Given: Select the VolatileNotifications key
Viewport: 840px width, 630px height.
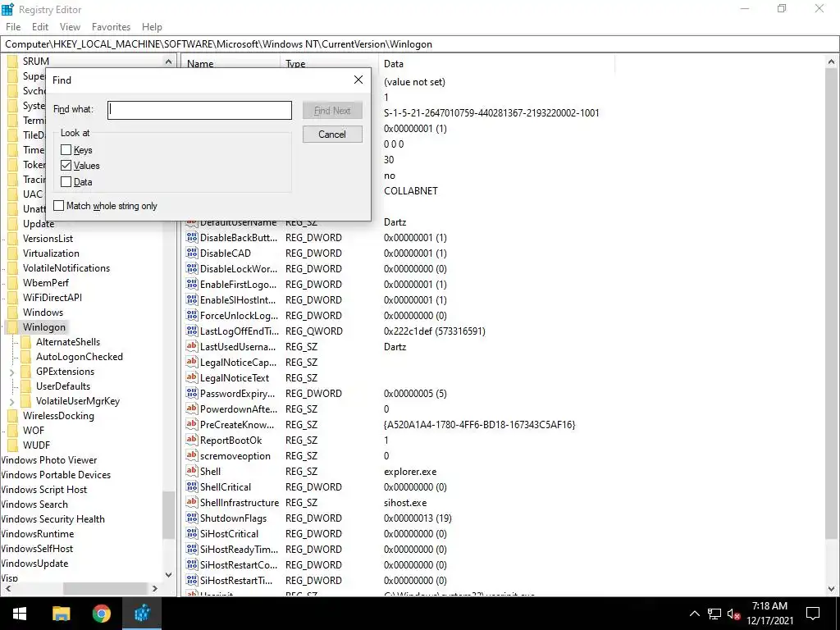Looking at the screenshot, I should pos(66,268).
